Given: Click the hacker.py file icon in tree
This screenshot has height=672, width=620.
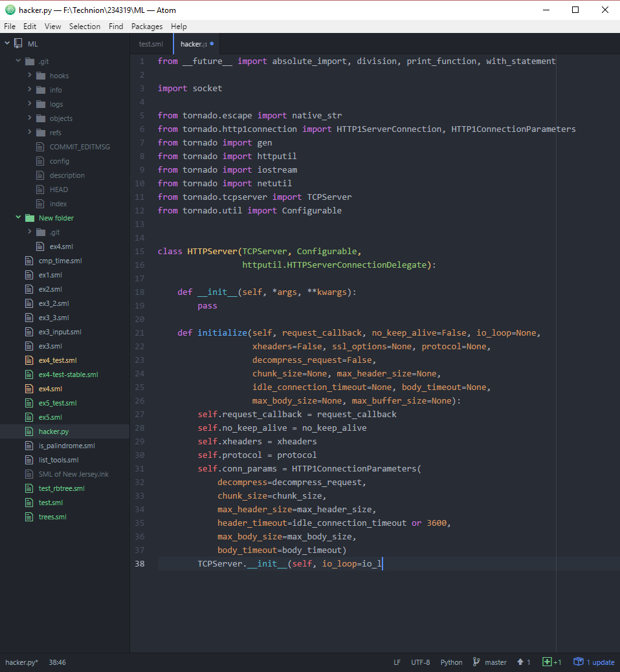Looking at the screenshot, I should [x=28, y=431].
